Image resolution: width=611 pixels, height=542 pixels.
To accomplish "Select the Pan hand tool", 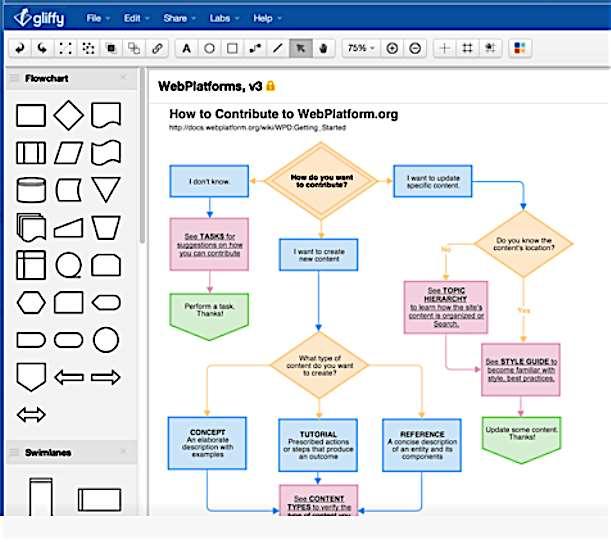I will point(323,48).
